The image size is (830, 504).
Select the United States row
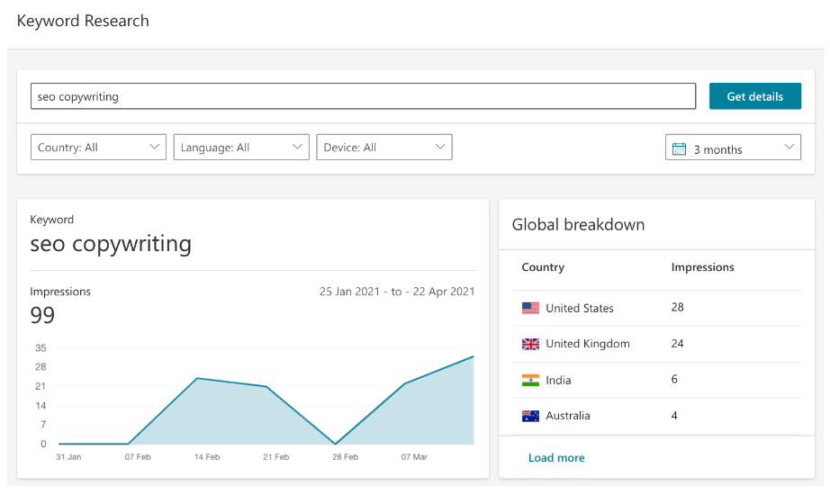coord(656,308)
